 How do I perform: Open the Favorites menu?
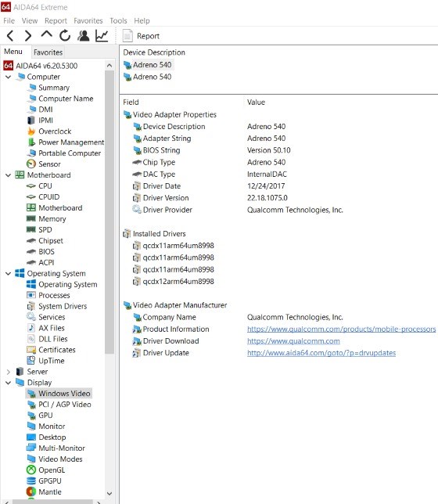(x=88, y=21)
